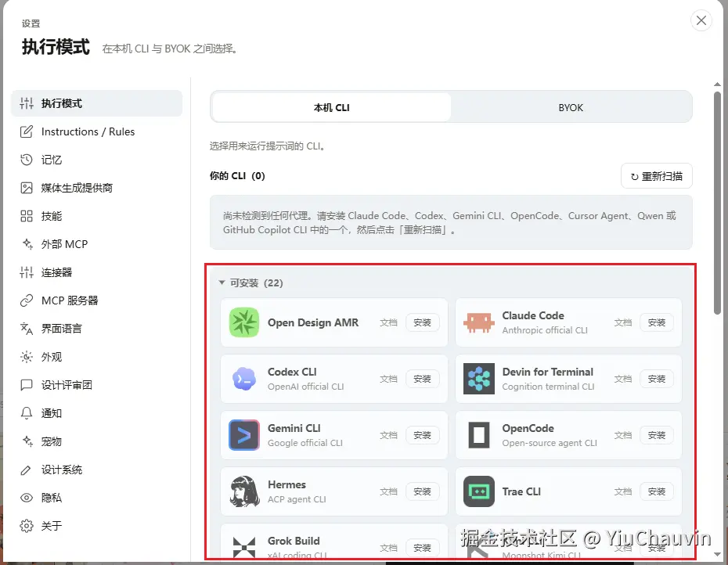728x565 pixels.
Task: Open 文档 link for Gemini CLI
Action: pos(388,435)
